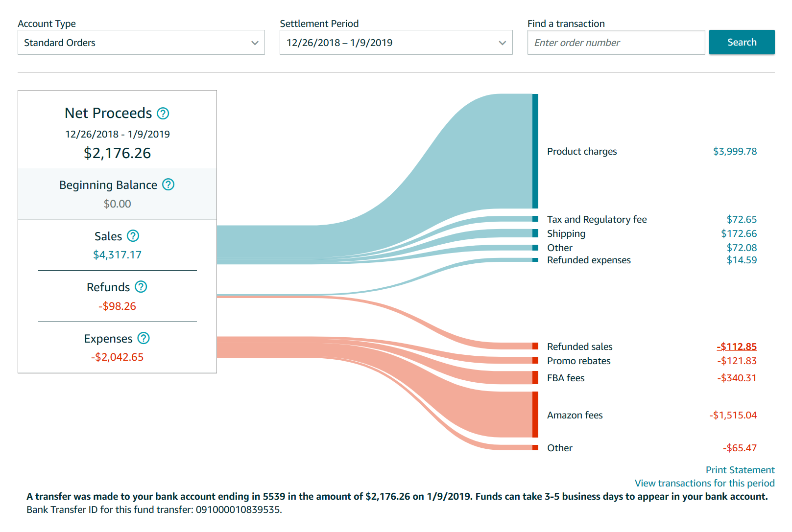Click the $172.66 shipping amount

(x=739, y=233)
